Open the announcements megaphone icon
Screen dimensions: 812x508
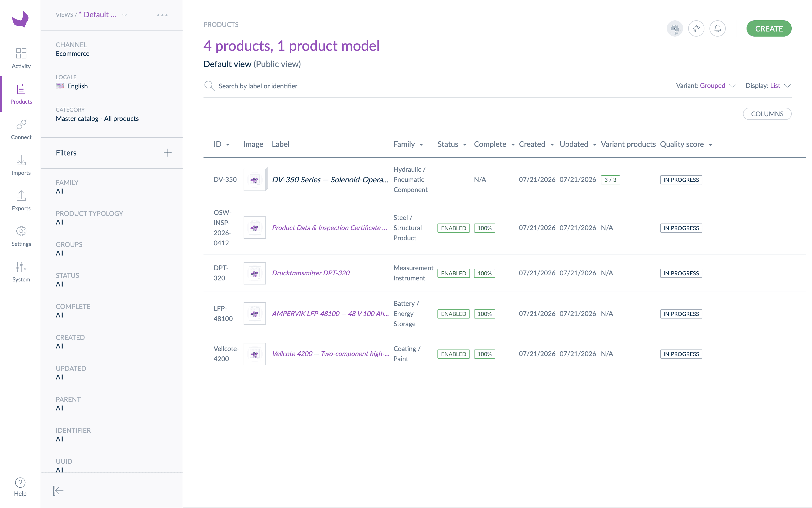tap(696, 28)
